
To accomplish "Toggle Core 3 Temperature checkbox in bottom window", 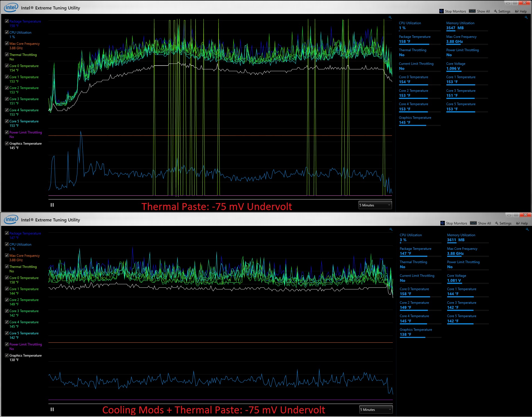I will pos(7,311).
